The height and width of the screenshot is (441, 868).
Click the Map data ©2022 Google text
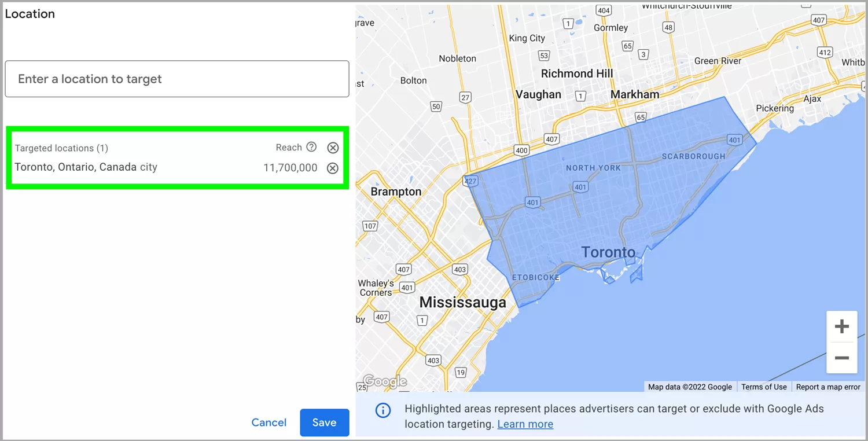point(690,387)
